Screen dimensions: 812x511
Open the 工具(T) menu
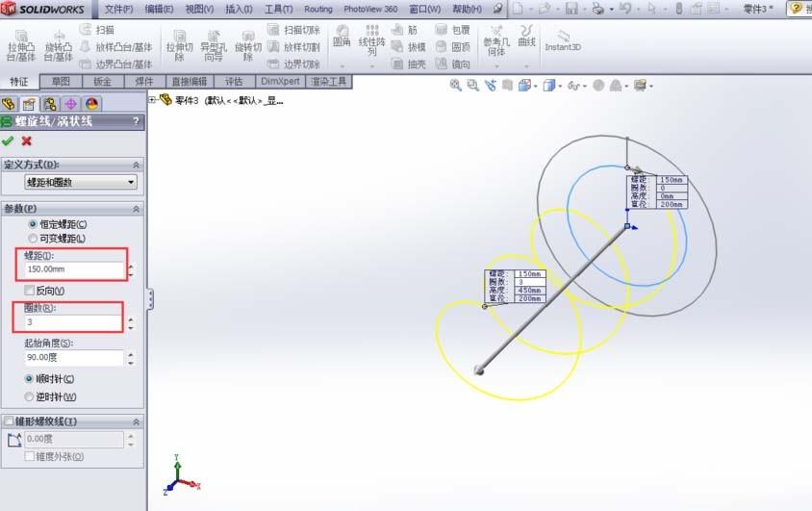click(279, 9)
